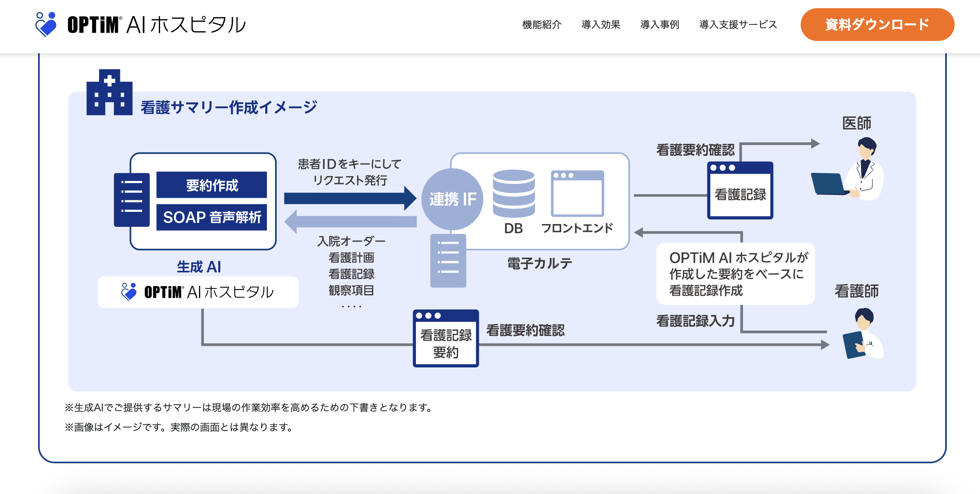Image resolution: width=980 pixels, height=494 pixels.
Task: Open the 導入効果 menu item
Action: (601, 25)
